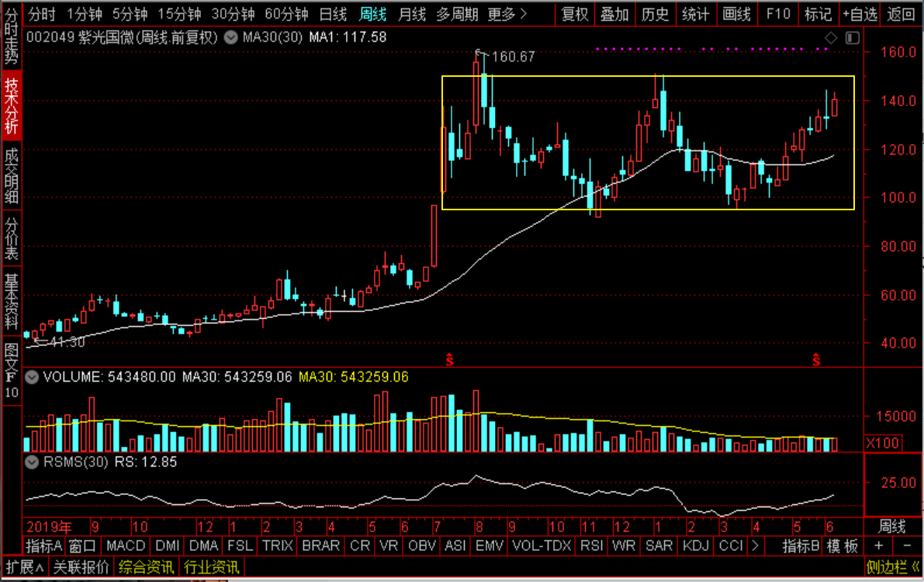Select the 月线 monthly period tab
This screenshot has width=924, height=582.
pos(412,14)
